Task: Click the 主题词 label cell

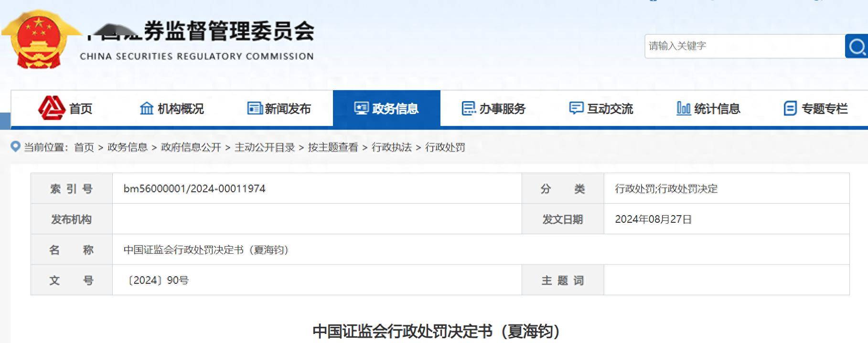Action: pyautogui.click(x=563, y=280)
